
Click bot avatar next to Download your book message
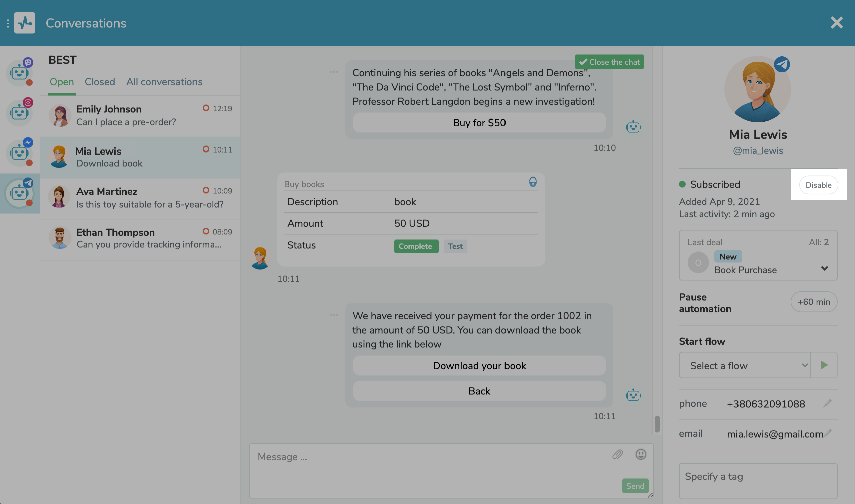tap(633, 395)
